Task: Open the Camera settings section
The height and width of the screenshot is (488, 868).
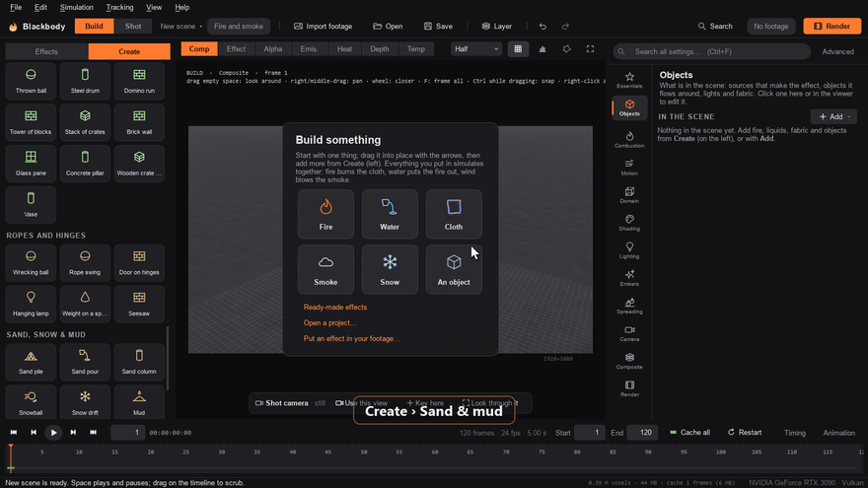Action: click(629, 333)
